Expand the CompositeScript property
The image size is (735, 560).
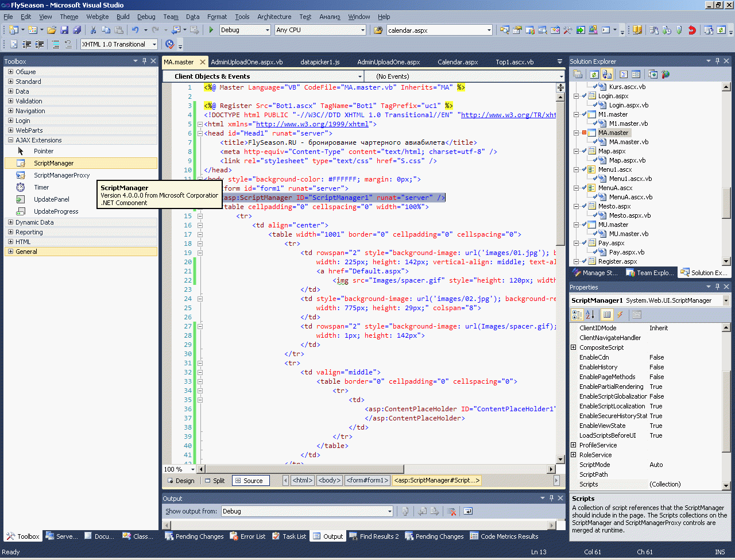pos(573,347)
